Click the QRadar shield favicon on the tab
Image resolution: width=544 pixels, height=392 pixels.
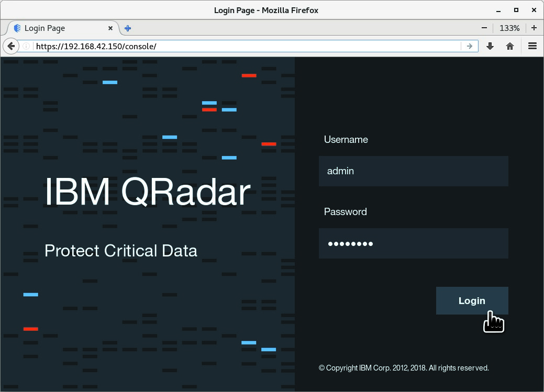17,28
